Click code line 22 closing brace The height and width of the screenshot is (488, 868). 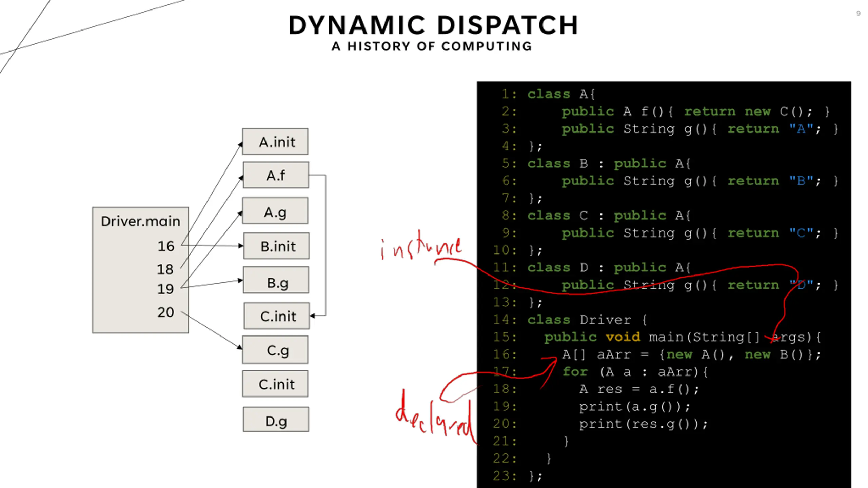pos(522,459)
